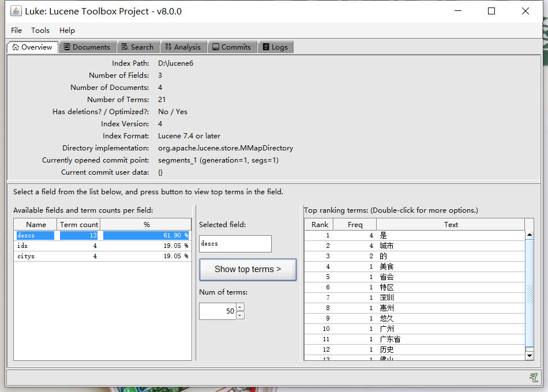Switch to the Commits tab
The width and height of the screenshot is (548, 392).
pos(232,47)
